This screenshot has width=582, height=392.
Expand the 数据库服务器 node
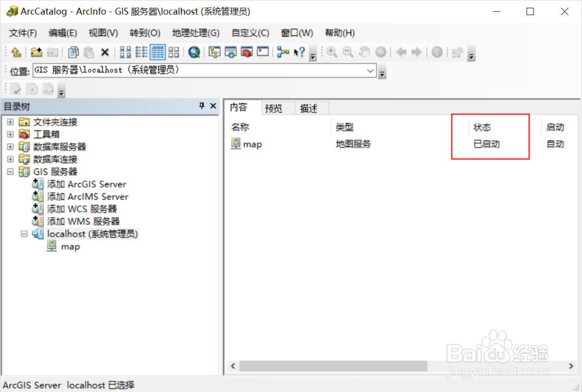(x=10, y=147)
